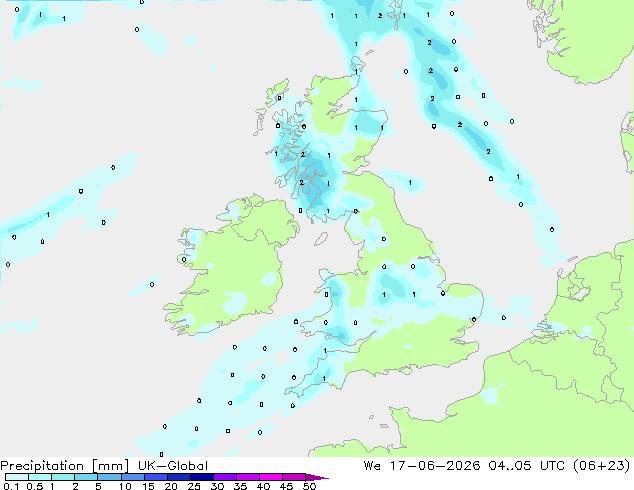Select the legend swatch between 45 and 50
This screenshot has width=634, height=490.
[x=294, y=477]
